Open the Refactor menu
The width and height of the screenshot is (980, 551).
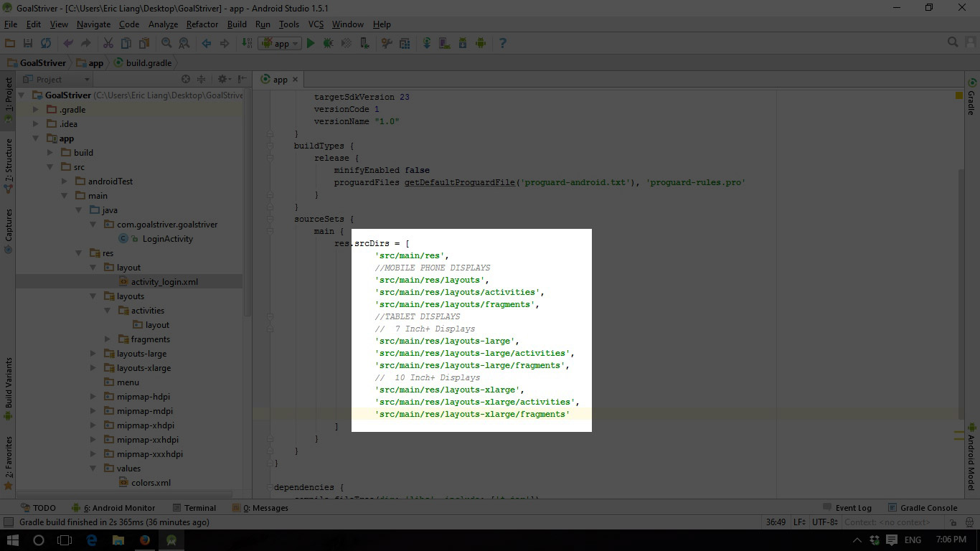point(202,24)
